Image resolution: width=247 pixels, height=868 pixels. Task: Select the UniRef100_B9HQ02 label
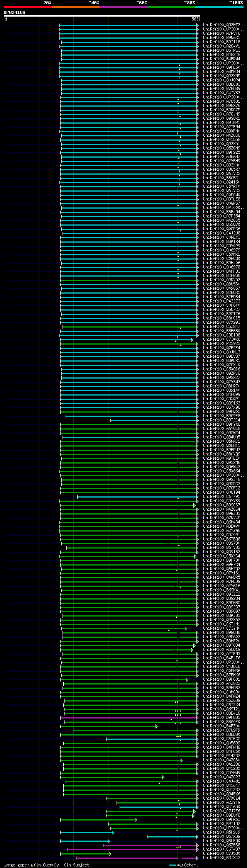[222, 411]
